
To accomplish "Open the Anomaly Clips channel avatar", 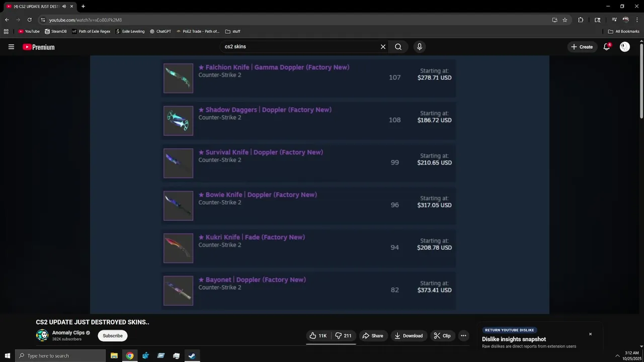I will (42, 335).
